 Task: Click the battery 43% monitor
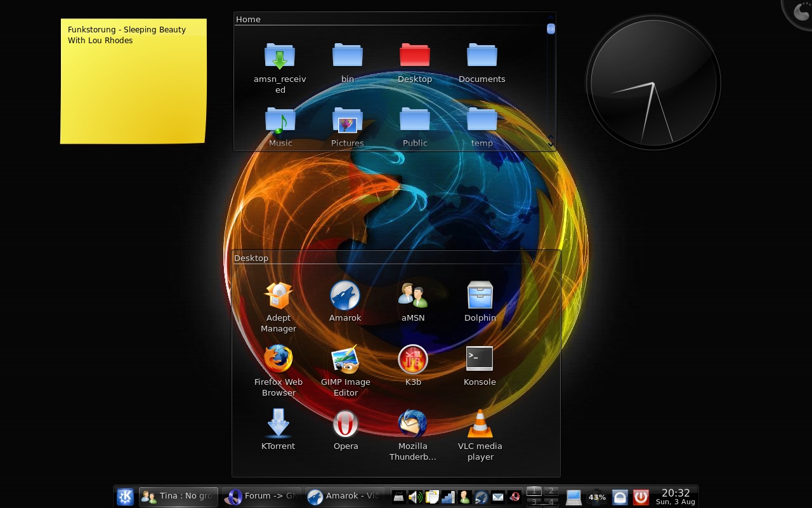point(597,497)
